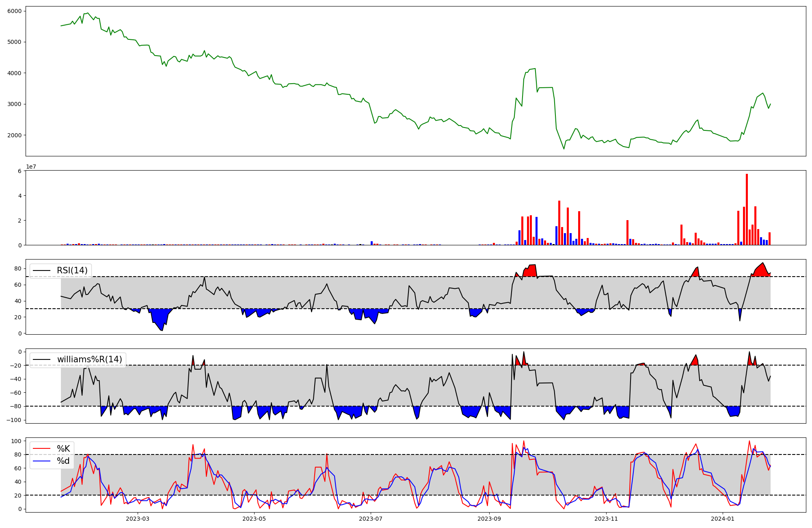Click the 1e7 exponent label above volume chart
812x528 pixels.
[x=31, y=167]
